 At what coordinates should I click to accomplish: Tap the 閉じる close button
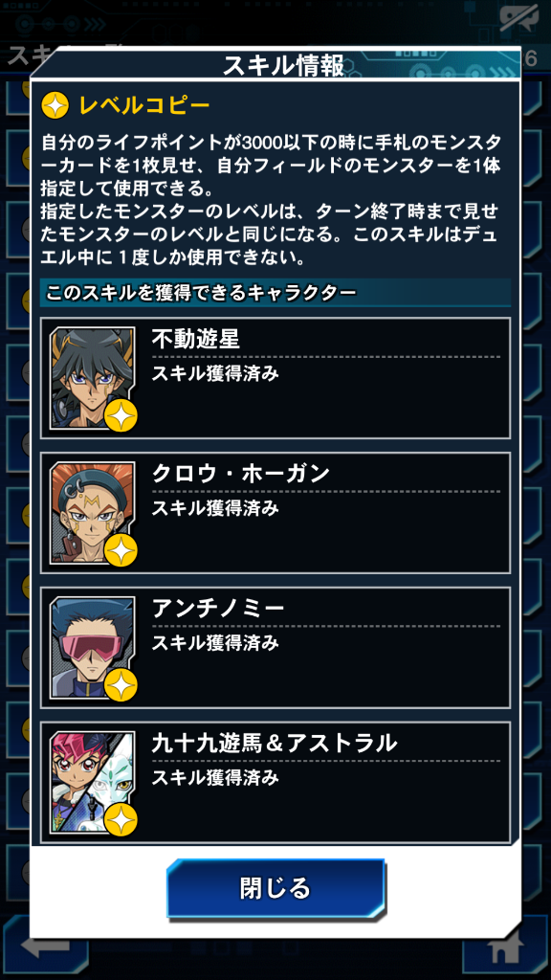coord(275,888)
